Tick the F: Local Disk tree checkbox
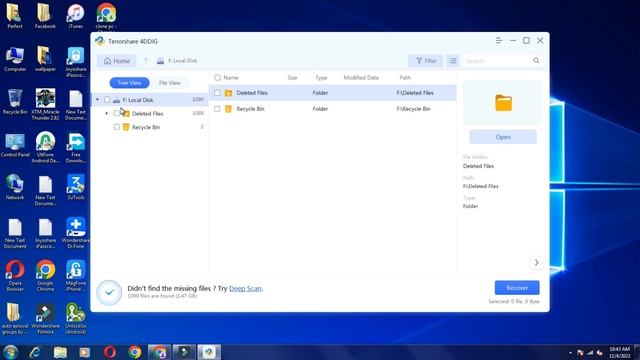 107,100
